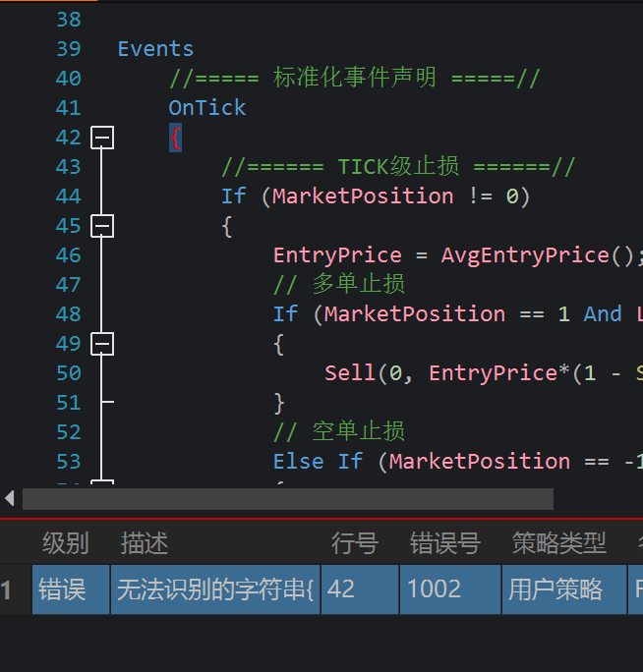
Task: Collapse the If block fold at line 45
Action: (102, 226)
